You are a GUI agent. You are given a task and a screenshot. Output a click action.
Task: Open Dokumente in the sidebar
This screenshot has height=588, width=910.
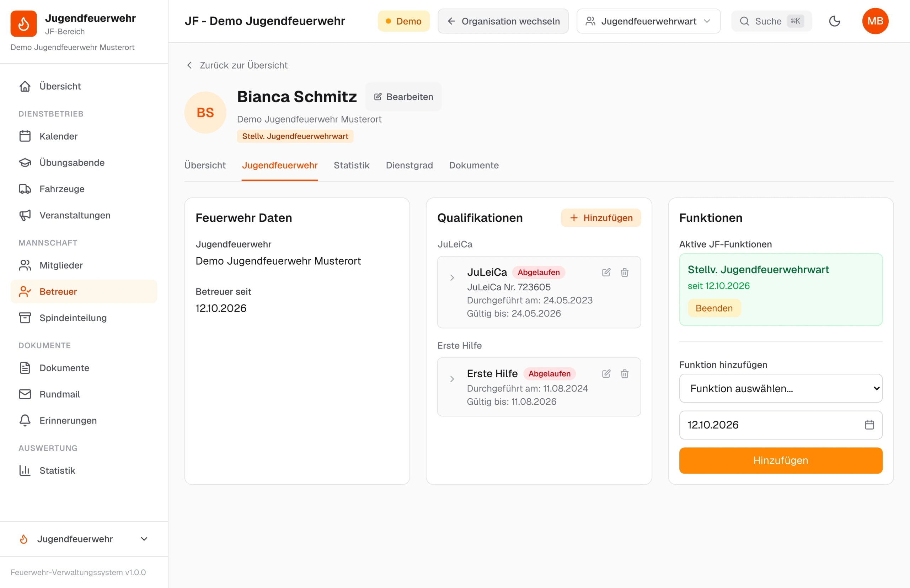84,368
